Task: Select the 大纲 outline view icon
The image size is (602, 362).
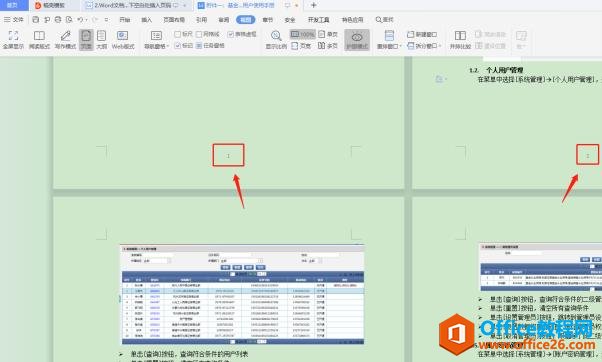Action: pyautogui.click(x=101, y=40)
